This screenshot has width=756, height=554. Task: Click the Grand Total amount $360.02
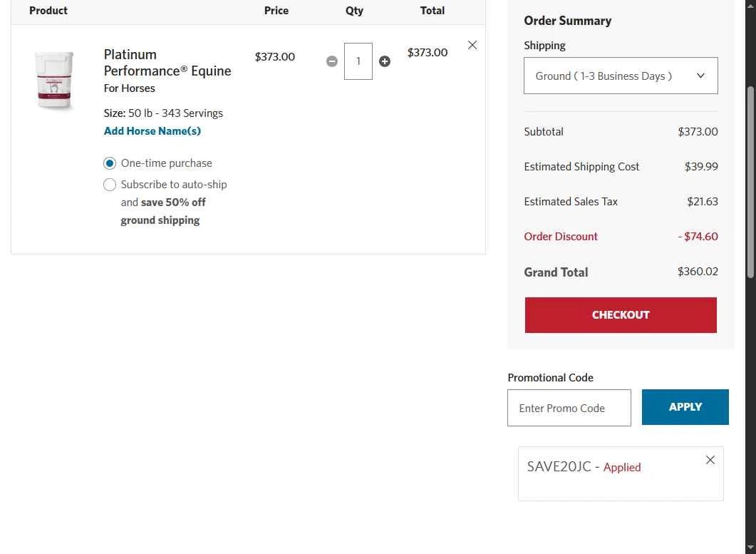click(x=698, y=272)
